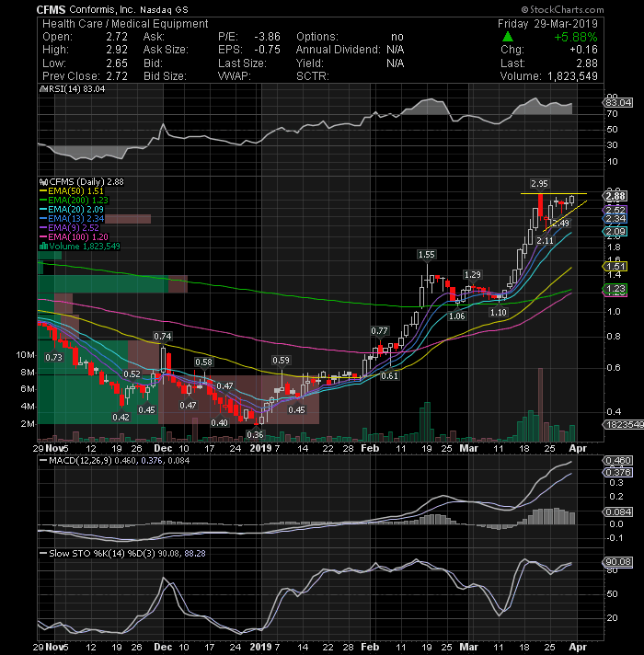This screenshot has height=655, width=644.
Task: Click the yellow EMA(50) legend line
Action: click(43, 191)
